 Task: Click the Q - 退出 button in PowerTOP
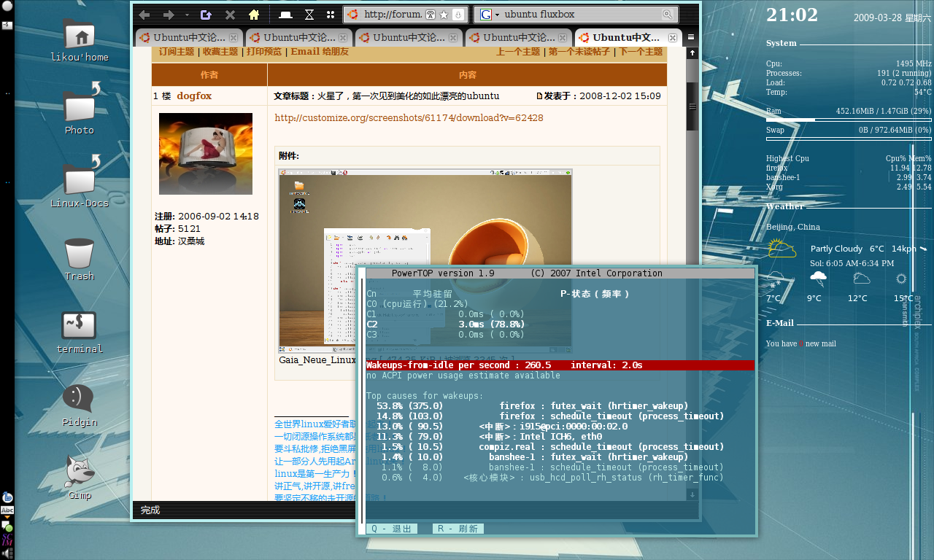(391, 529)
